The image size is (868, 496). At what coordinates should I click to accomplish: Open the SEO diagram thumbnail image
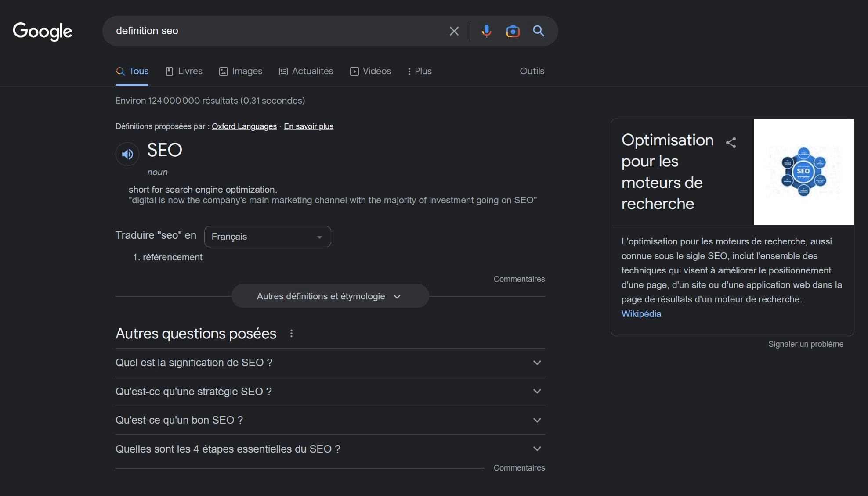click(x=803, y=172)
